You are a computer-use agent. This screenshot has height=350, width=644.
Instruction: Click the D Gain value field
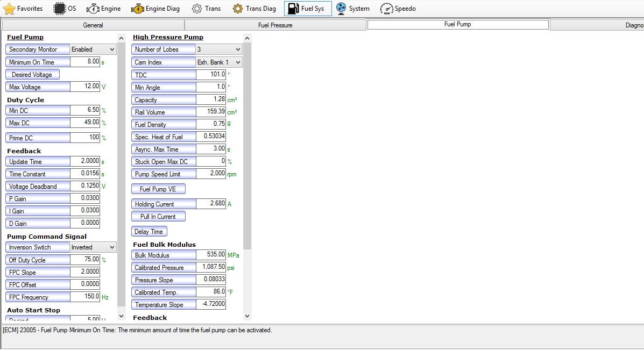pyautogui.click(x=85, y=223)
